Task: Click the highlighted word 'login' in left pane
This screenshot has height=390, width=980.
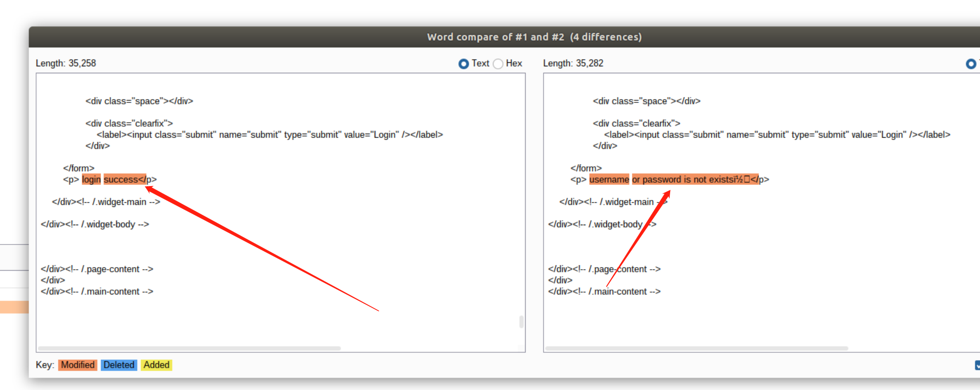Action: [x=91, y=180]
